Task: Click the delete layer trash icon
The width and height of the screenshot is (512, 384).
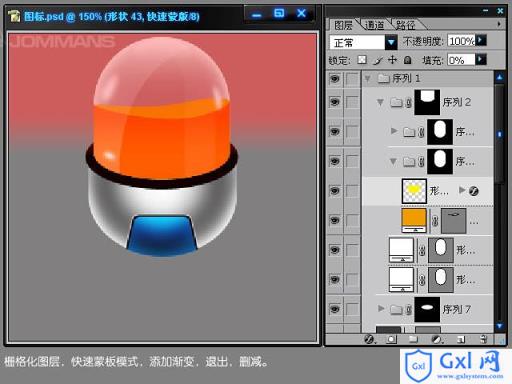Action: (483, 339)
